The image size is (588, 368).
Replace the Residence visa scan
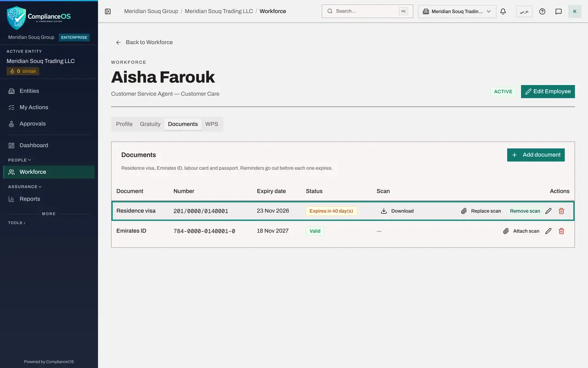[x=481, y=211]
